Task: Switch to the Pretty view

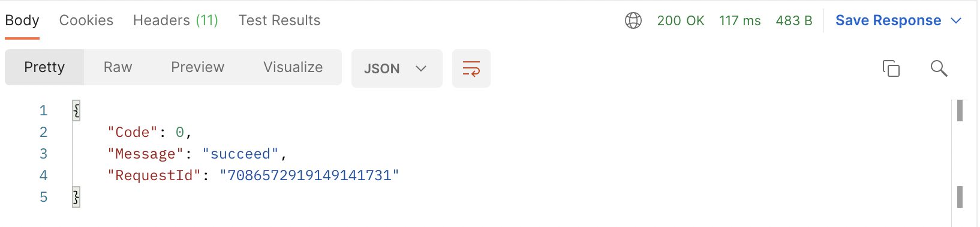Action: pyautogui.click(x=44, y=67)
